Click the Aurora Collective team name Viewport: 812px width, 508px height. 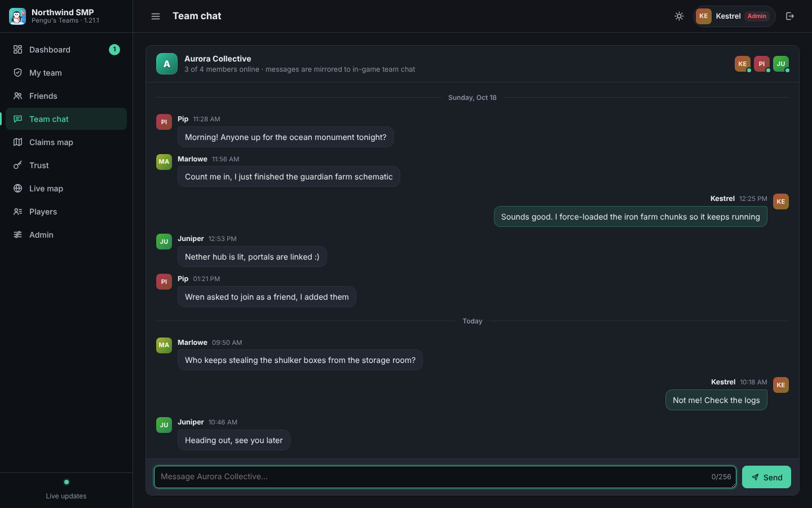coord(218,59)
